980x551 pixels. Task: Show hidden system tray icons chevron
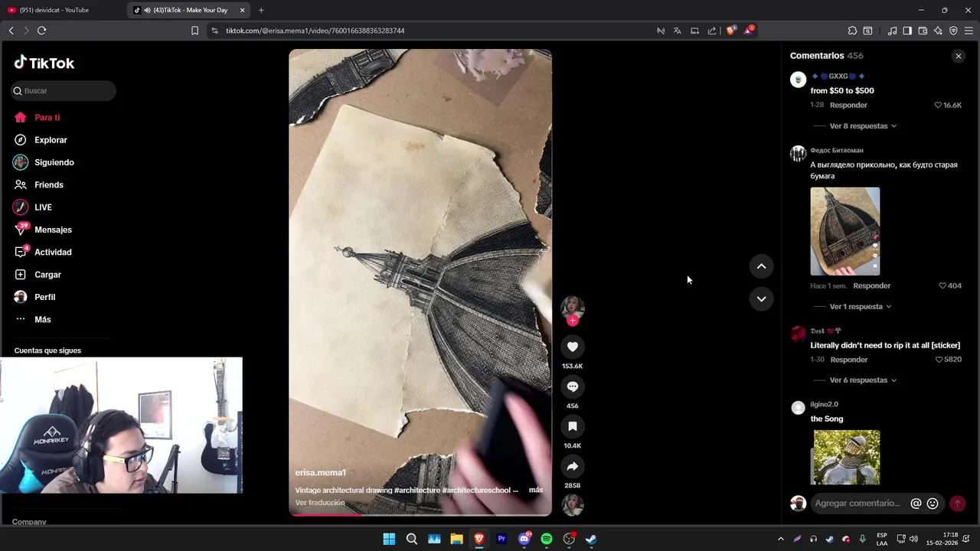(x=780, y=539)
